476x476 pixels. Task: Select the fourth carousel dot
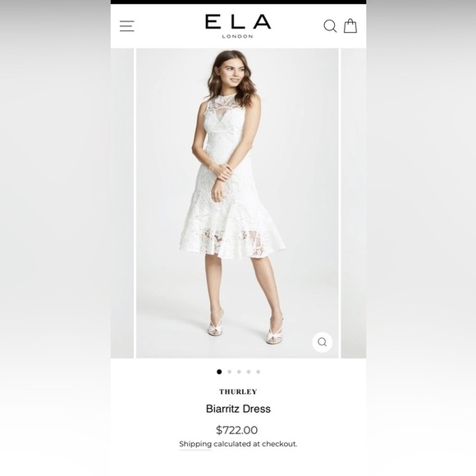pos(249,372)
